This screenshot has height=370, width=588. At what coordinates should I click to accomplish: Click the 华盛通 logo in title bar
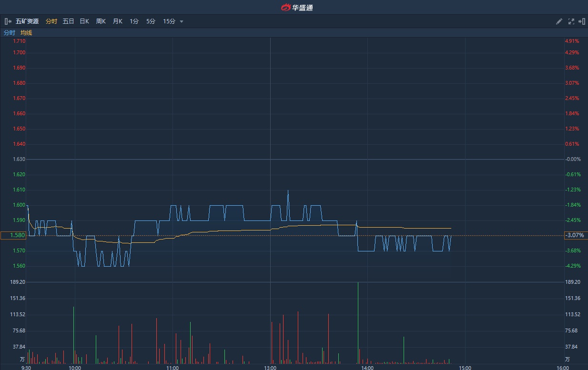click(x=296, y=7)
